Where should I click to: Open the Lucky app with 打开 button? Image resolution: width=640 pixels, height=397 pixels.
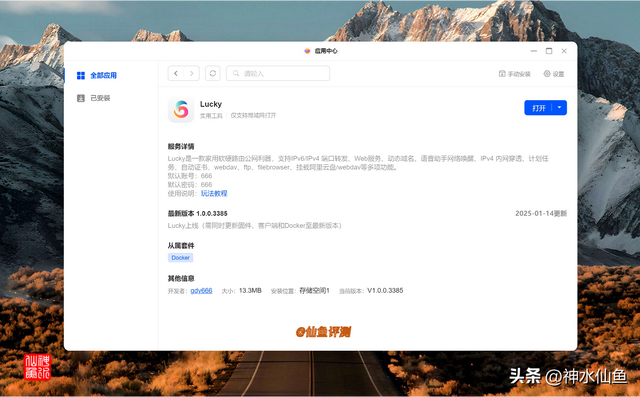click(x=539, y=108)
